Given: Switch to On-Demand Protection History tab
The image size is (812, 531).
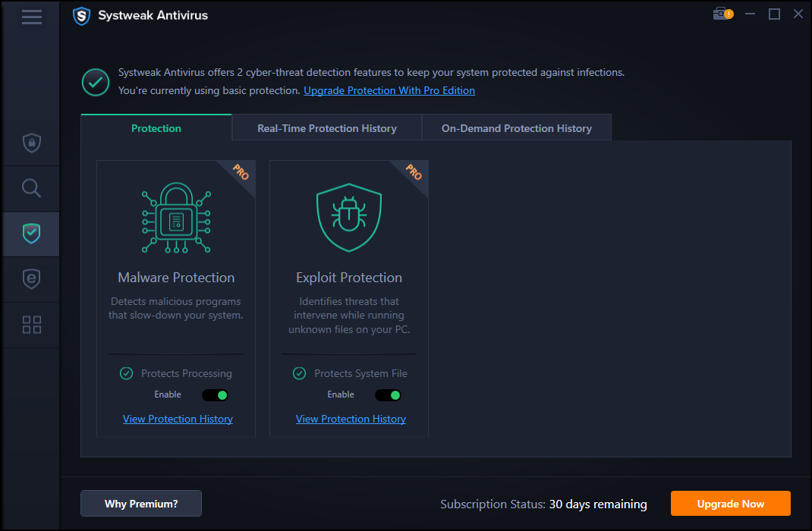Looking at the screenshot, I should (516, 128).
